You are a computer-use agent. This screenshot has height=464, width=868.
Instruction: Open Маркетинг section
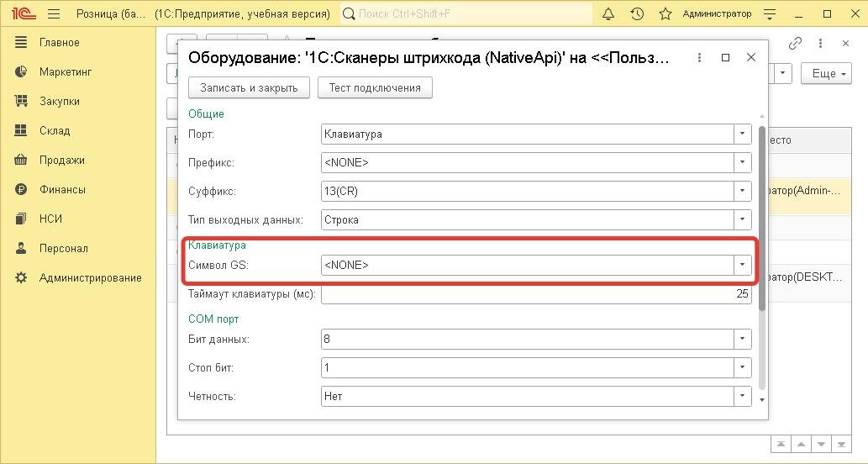(x=66, y=72)
